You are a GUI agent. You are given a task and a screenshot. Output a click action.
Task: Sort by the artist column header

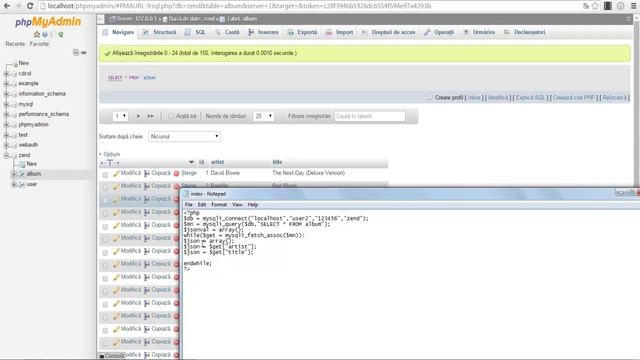pyautogui.click(x=217, y=162)
